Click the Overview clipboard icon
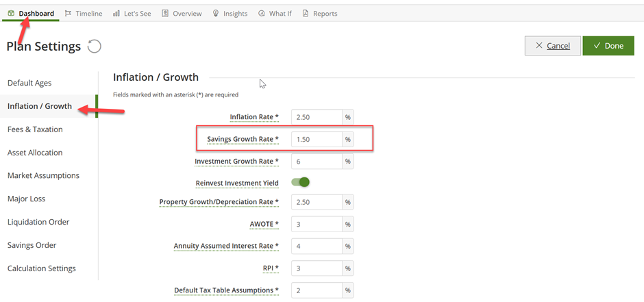 click(165, 14)
